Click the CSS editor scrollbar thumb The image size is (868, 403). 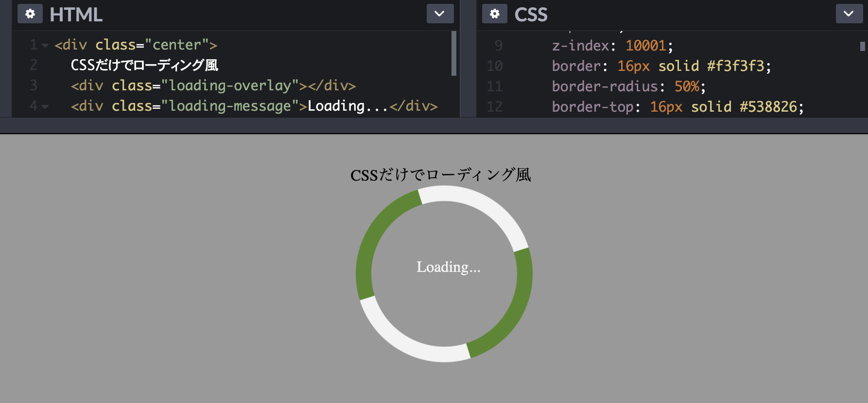click(x=863, y=46)
